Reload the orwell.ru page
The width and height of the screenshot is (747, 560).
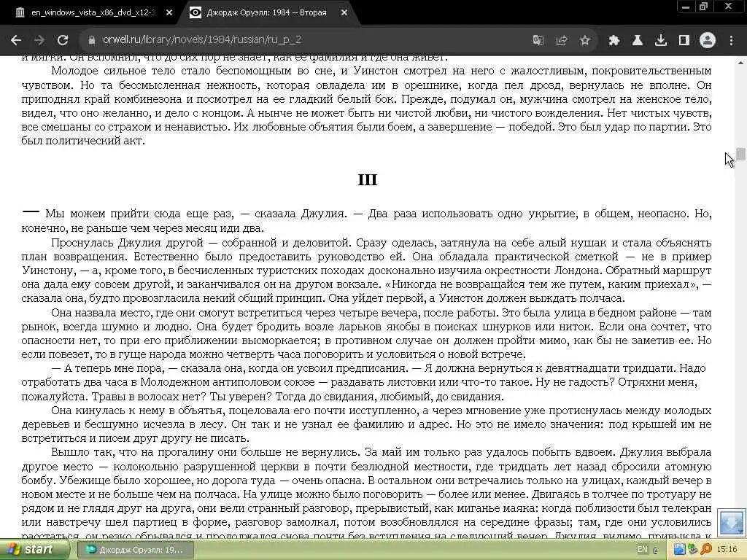[63, 40]
